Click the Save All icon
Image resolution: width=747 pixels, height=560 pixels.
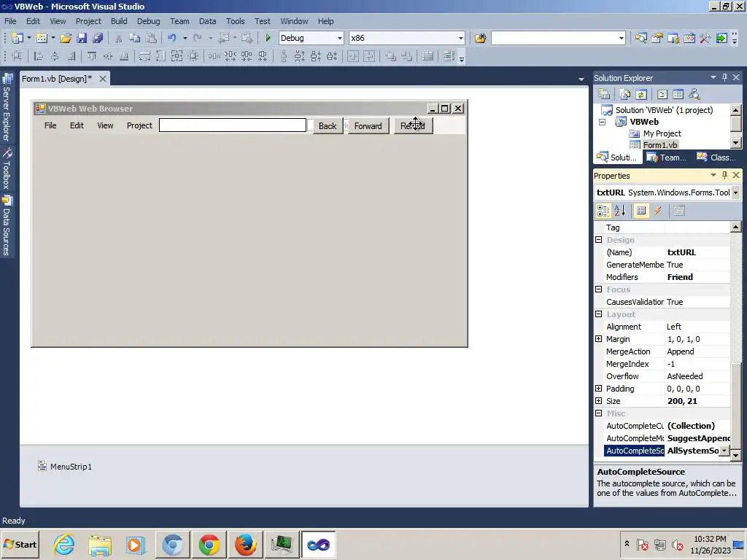pyautogui.click(x=98, y=38)
